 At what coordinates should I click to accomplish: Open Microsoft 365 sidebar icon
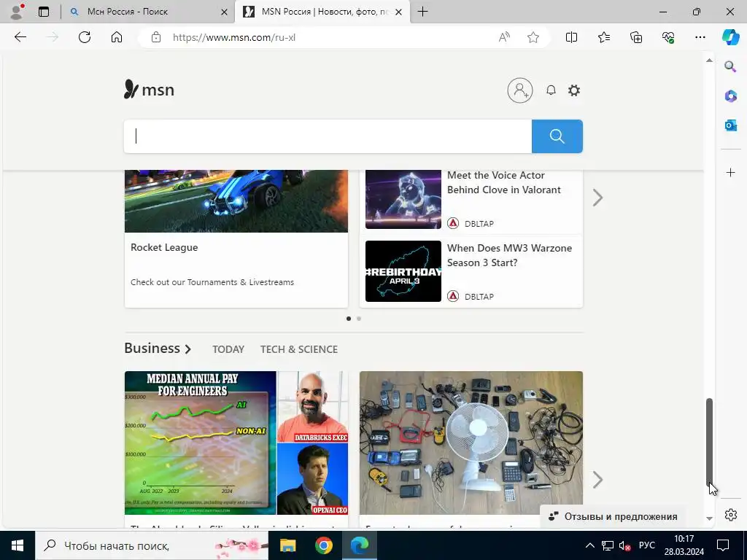pyautogui.click(x=730, y=96)
